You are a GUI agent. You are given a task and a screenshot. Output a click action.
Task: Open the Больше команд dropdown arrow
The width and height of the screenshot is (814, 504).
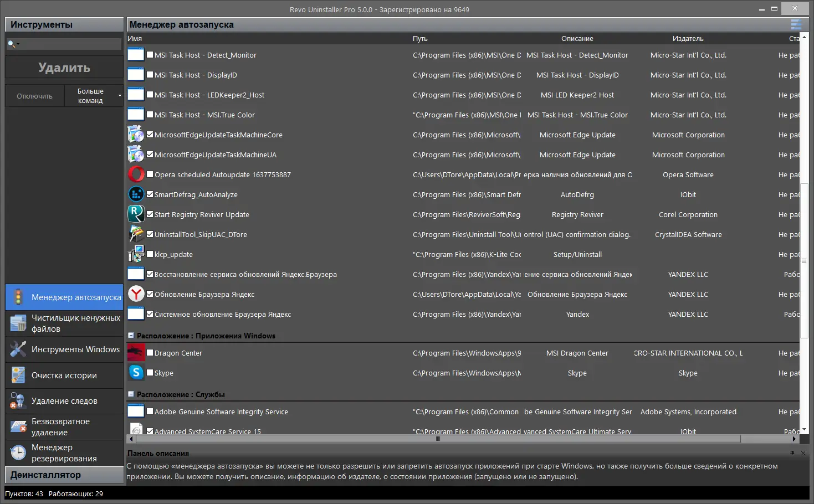click(x=119, y=95)
